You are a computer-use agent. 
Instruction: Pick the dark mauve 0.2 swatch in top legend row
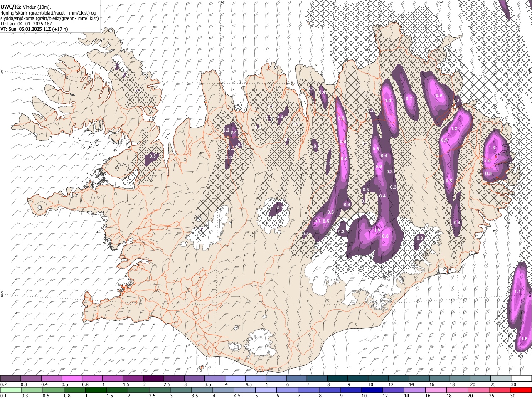tap(10, 379)
